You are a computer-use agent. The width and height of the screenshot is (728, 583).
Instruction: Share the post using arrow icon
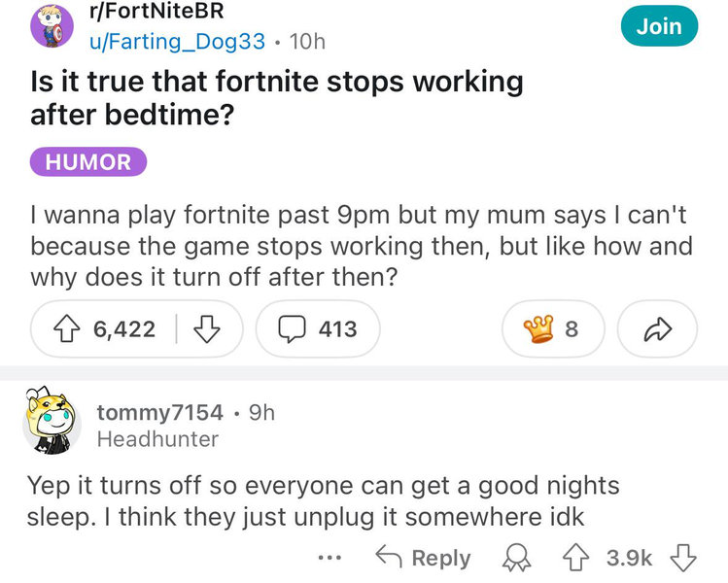pos(657,329)
